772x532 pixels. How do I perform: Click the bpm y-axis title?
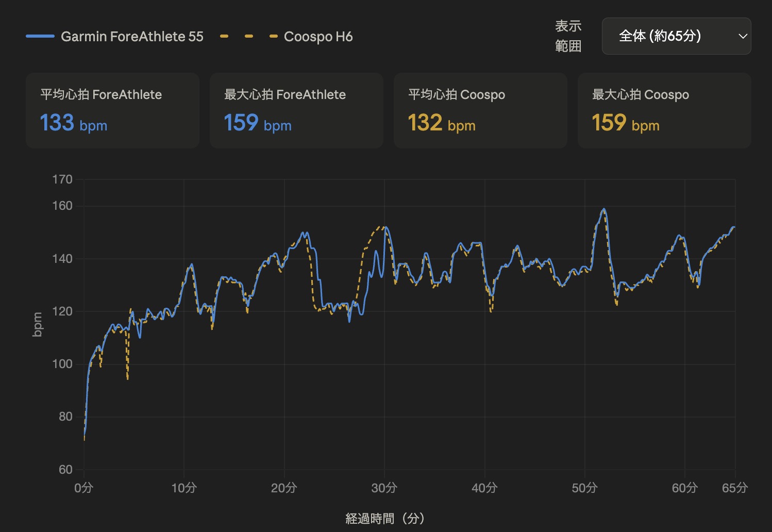37,325
